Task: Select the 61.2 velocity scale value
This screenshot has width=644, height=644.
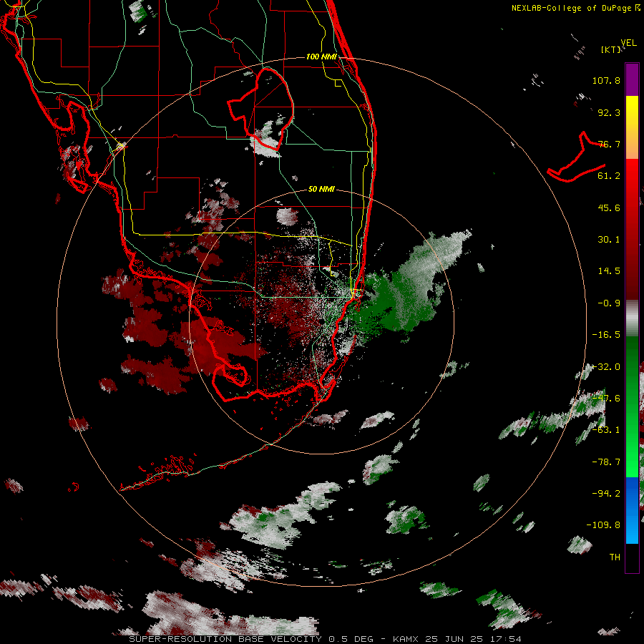Action: click(609, 176)
